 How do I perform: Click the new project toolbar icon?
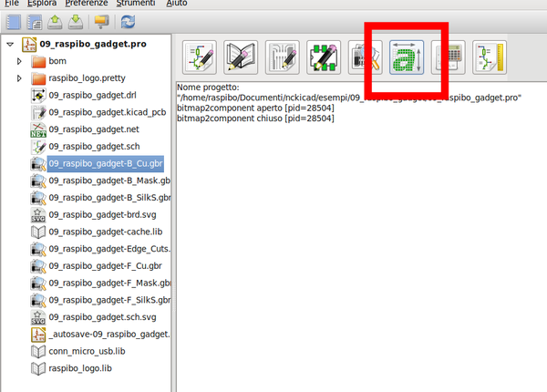(x=14, y=21)
